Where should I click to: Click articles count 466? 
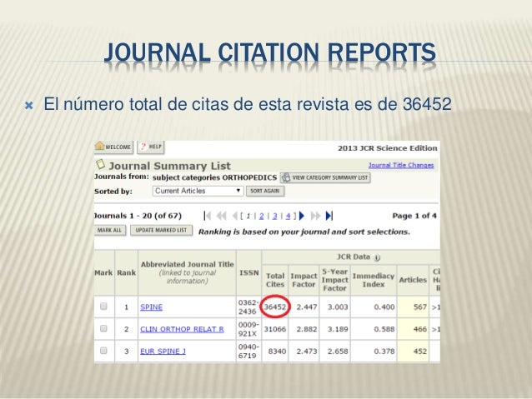(420, 329)
